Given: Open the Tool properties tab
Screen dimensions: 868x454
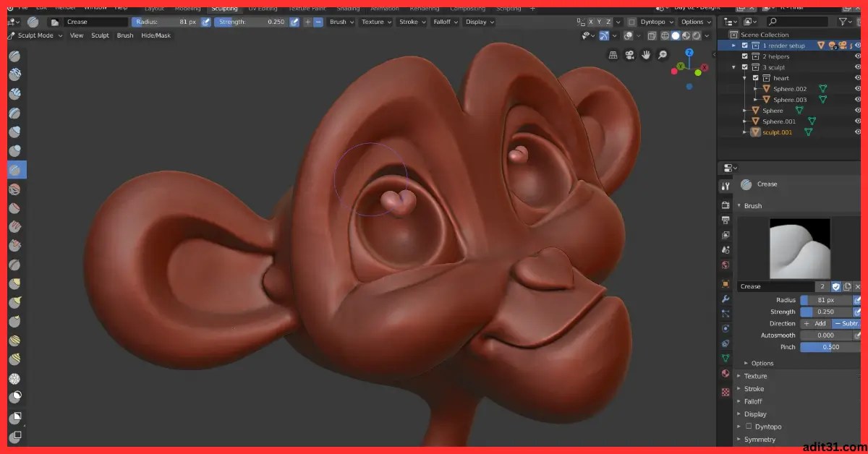Looking at the screenshot, I should (x=726, y=186).
